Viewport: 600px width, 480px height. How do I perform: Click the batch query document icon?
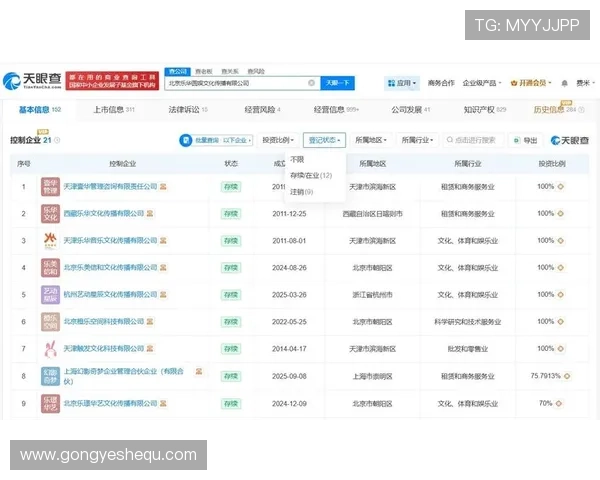(186, 140)
